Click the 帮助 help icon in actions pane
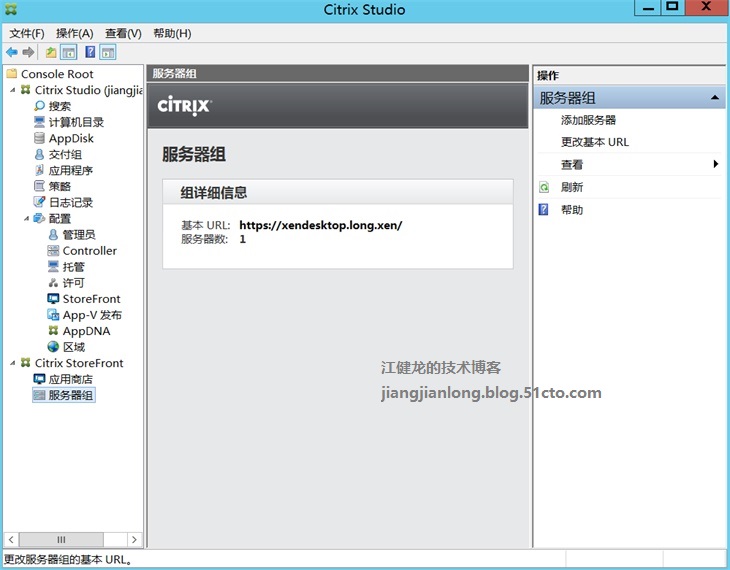730x570 pixels. point(543,210)
